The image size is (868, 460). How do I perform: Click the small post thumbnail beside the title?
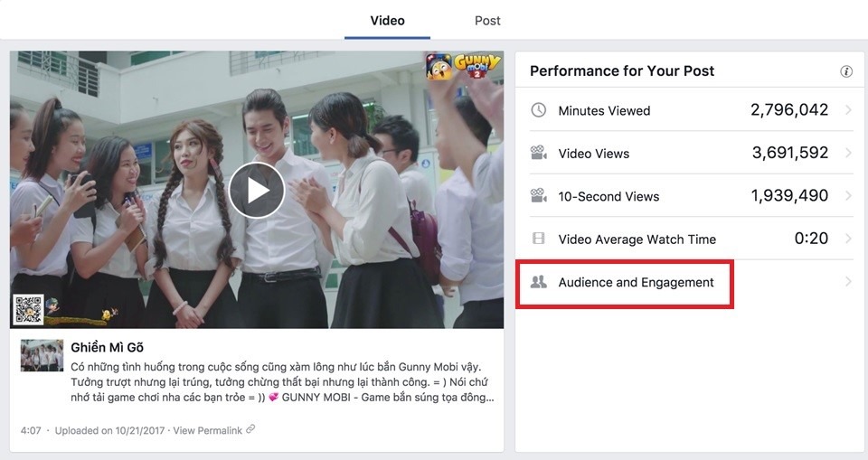pyautogui.click(x=42, y=355)
